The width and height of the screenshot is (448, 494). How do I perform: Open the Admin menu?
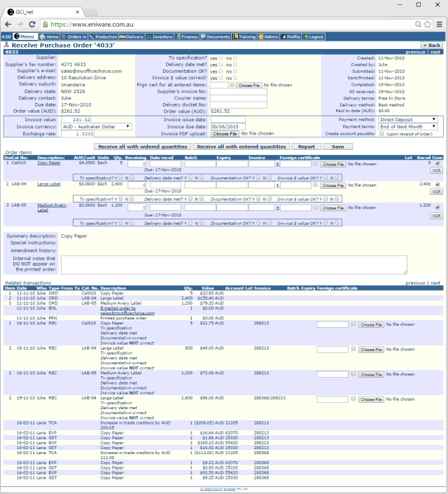(268, 36)
